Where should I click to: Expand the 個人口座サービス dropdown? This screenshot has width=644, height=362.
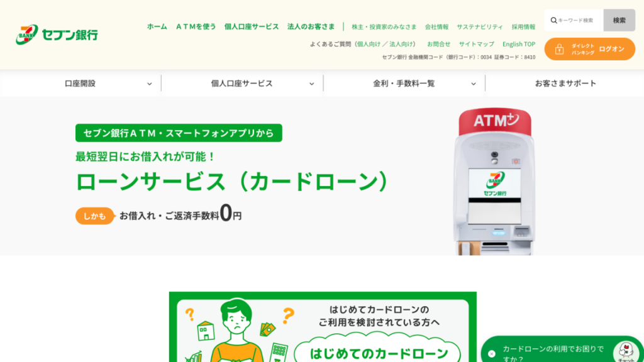coord(241,82)
